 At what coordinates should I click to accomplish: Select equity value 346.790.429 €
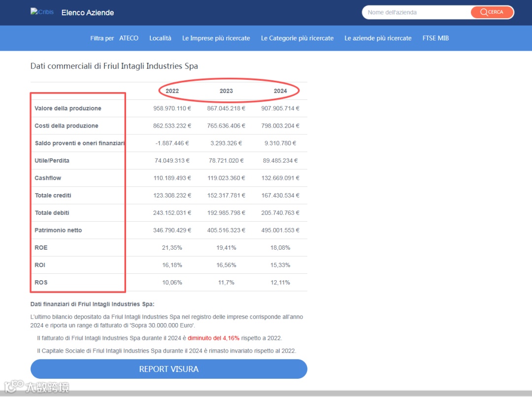172,230
